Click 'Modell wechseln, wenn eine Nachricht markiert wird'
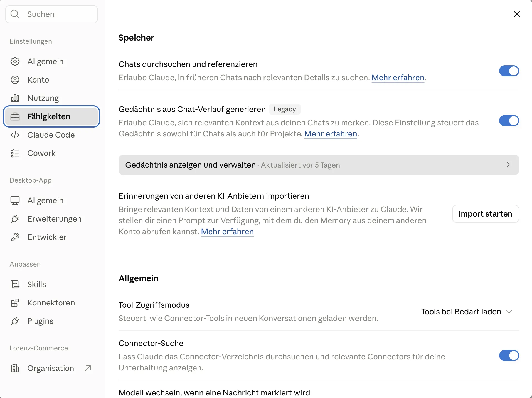The image size is (532, 398). tap(214, 393)
